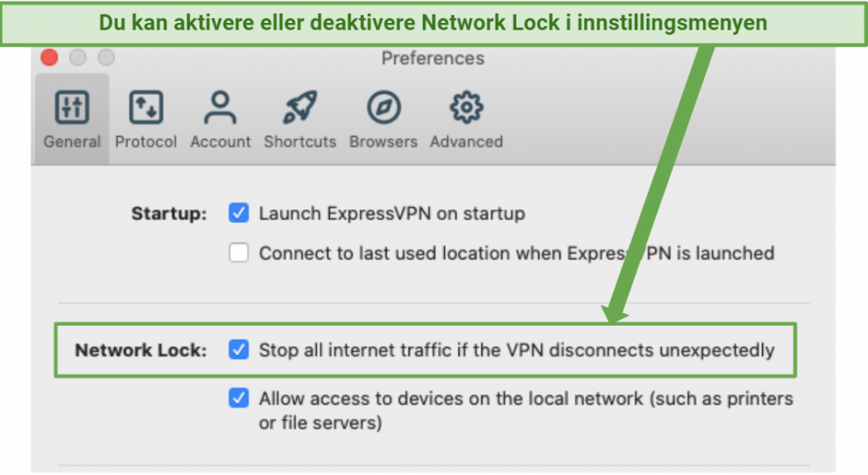Click the Launch ExpressVPN on startup text
The image size is (868, 475).
(392, 214)
